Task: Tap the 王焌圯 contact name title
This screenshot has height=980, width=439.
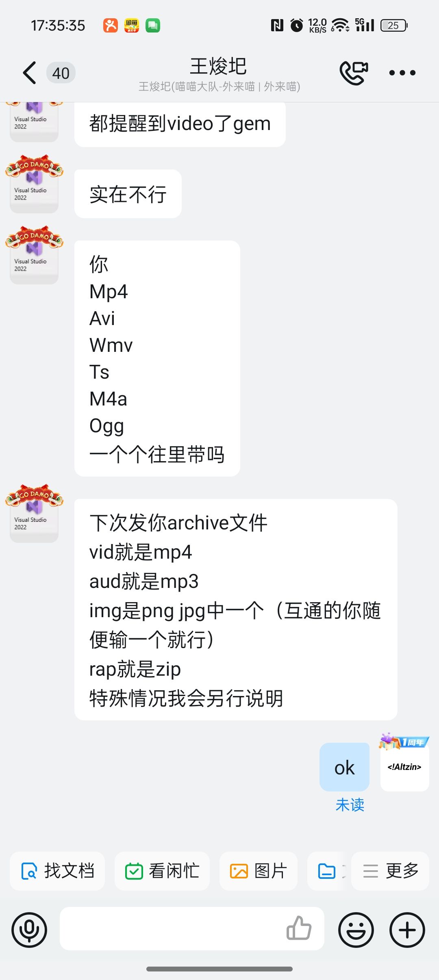Action: (218, 67)
